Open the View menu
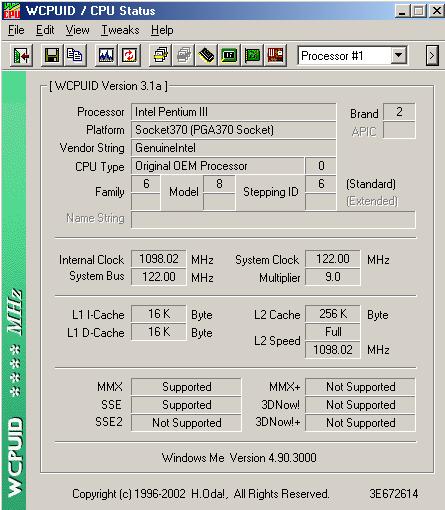The width and height of the screenshot is (445, 510). [x=77, y=30]
